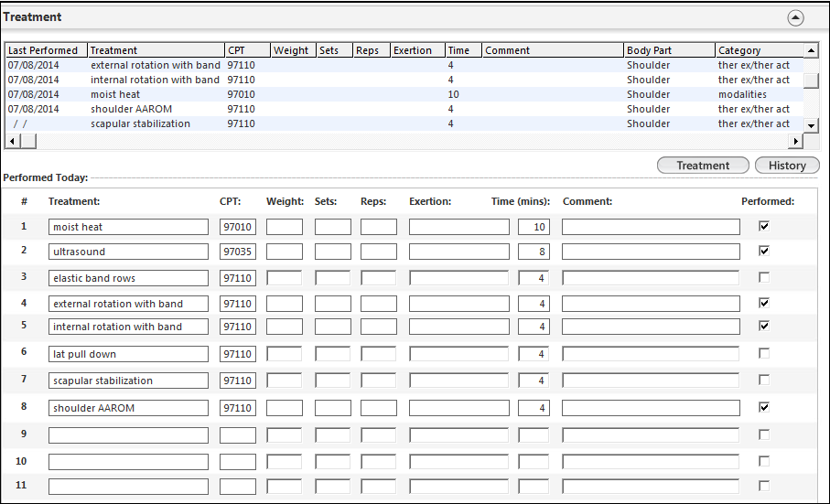The width and height of the screenshot is (830, 504).
Task: Click the horizontal scrollbar thumb in grid
Action: [28, 141]
